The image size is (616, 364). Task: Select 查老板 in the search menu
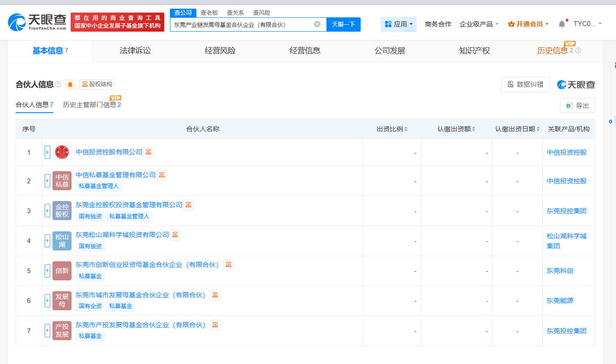coord(209,13)
